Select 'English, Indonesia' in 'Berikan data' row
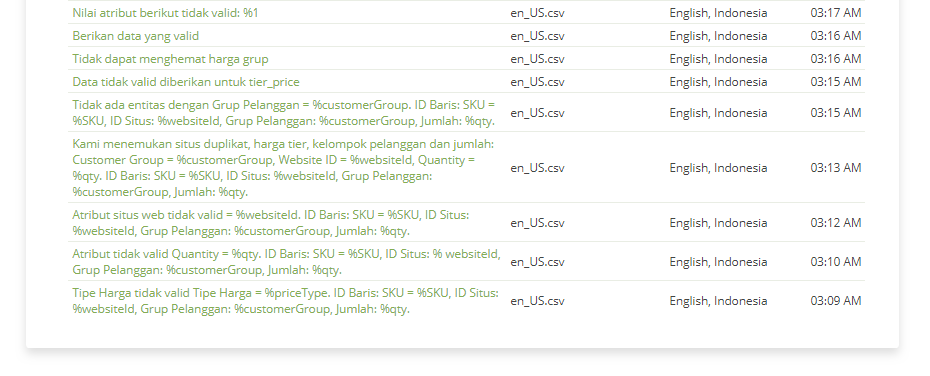This screenshot has height=376, width=930. click(718, 36)
